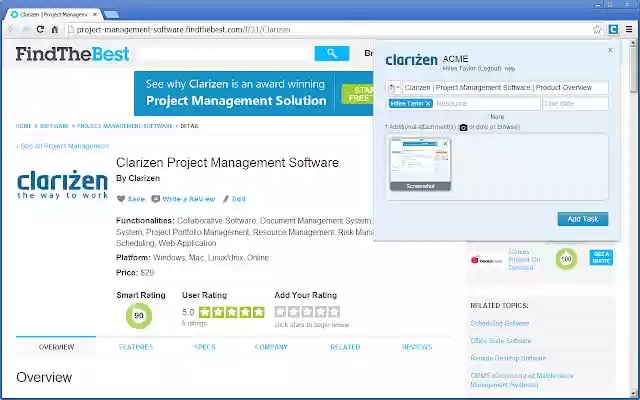Click the Scheduling Software related topic link

500,323
